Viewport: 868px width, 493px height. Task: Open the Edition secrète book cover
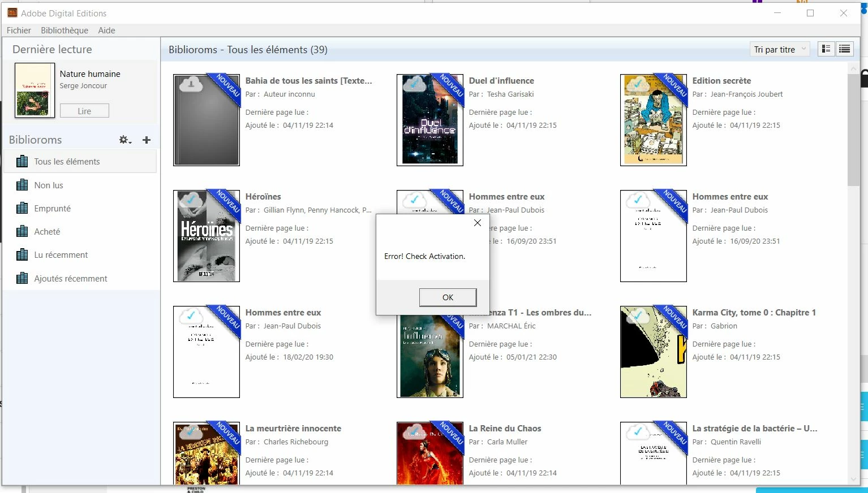654,120
